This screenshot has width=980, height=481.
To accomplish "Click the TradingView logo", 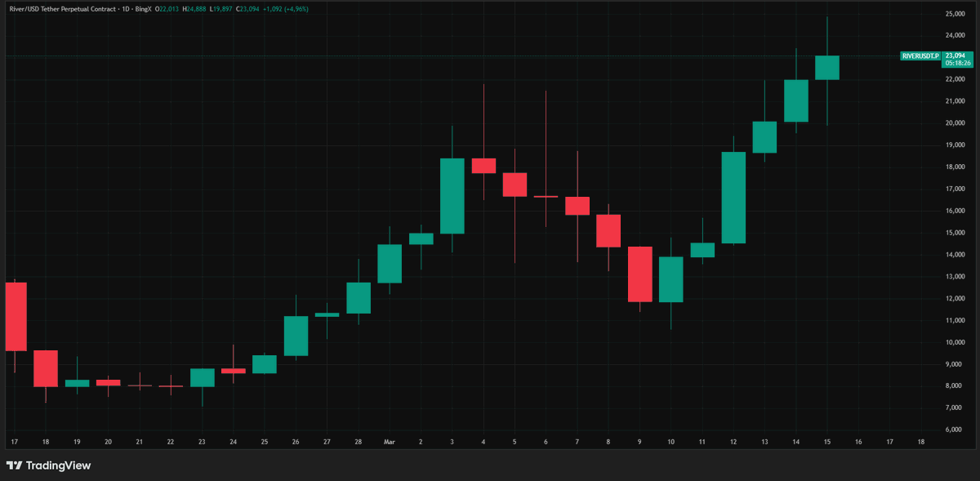I will (48, 465).
